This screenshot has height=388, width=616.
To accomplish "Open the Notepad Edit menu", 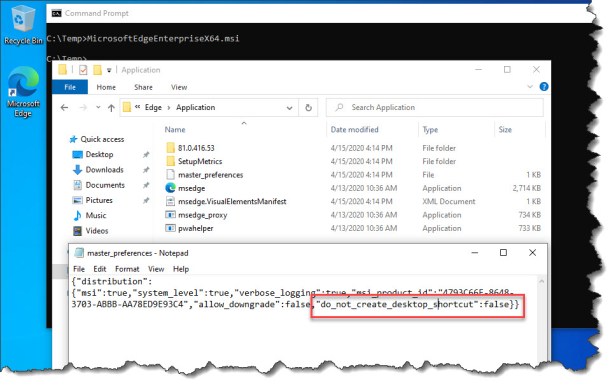I will 100,269.
